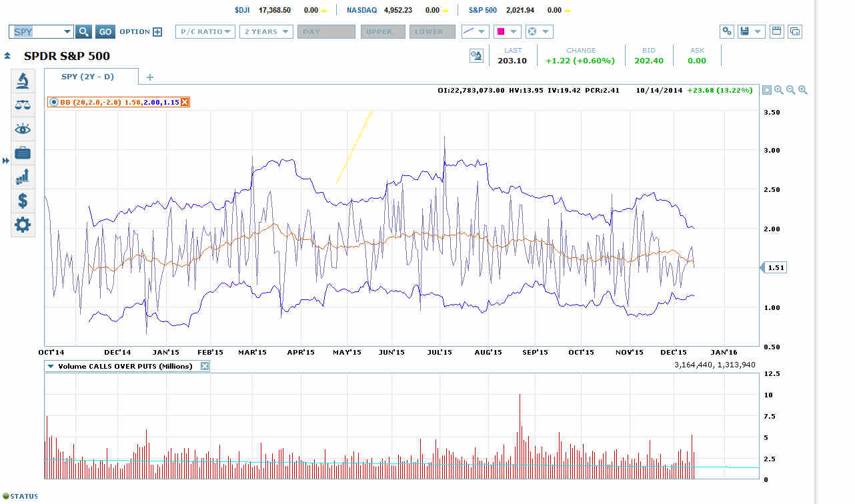Open the dropdown arrow beside the save diskette
855x504 pixels.
tap(758, 31)
